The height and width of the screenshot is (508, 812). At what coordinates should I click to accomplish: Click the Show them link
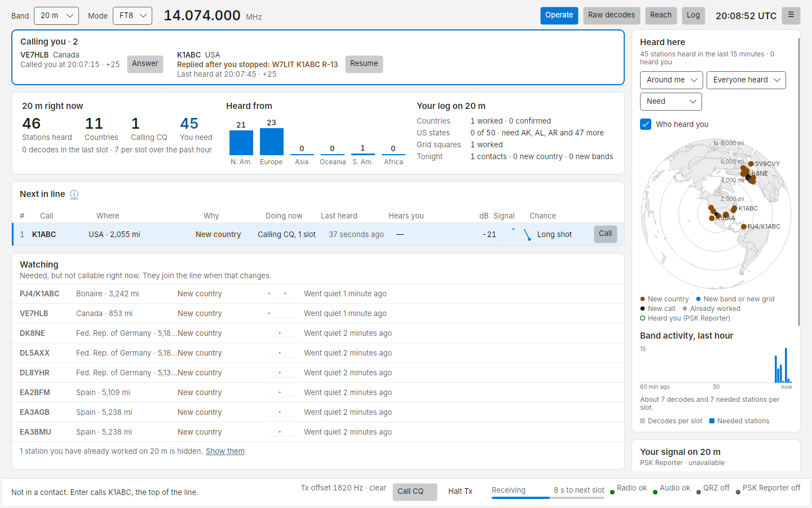(225, 451)
